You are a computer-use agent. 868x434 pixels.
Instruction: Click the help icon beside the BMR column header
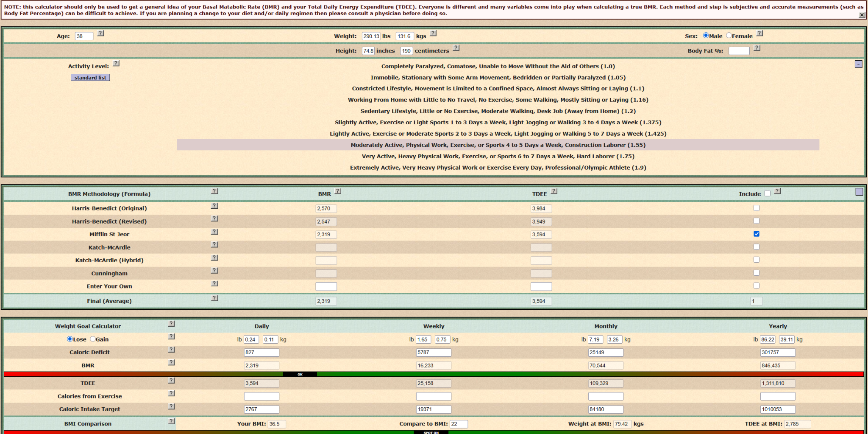(338, 191)
